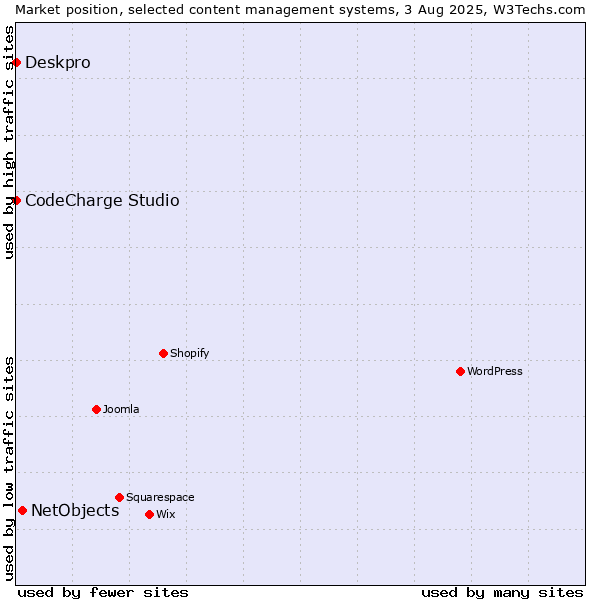Click the NetObjects label
The image size is (600, 600).
click(x=75, y=510)
